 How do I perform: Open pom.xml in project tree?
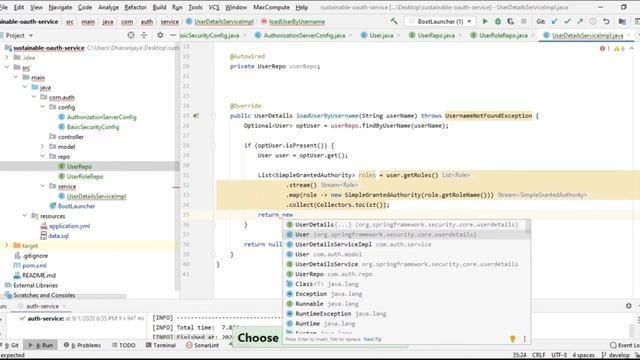point(34,265)
